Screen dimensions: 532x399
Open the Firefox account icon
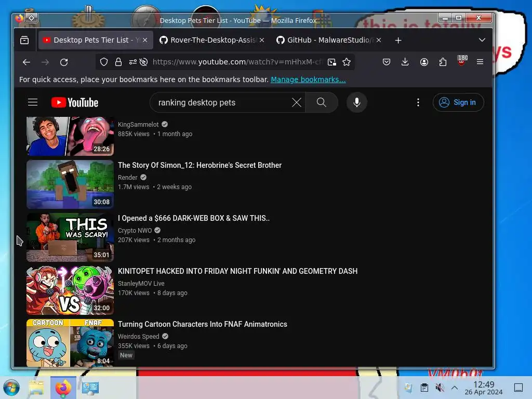(x=424, y=62)
